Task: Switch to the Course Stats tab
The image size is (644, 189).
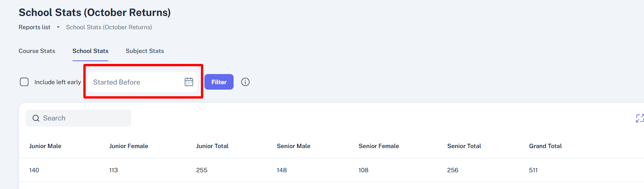Action: 37,51
